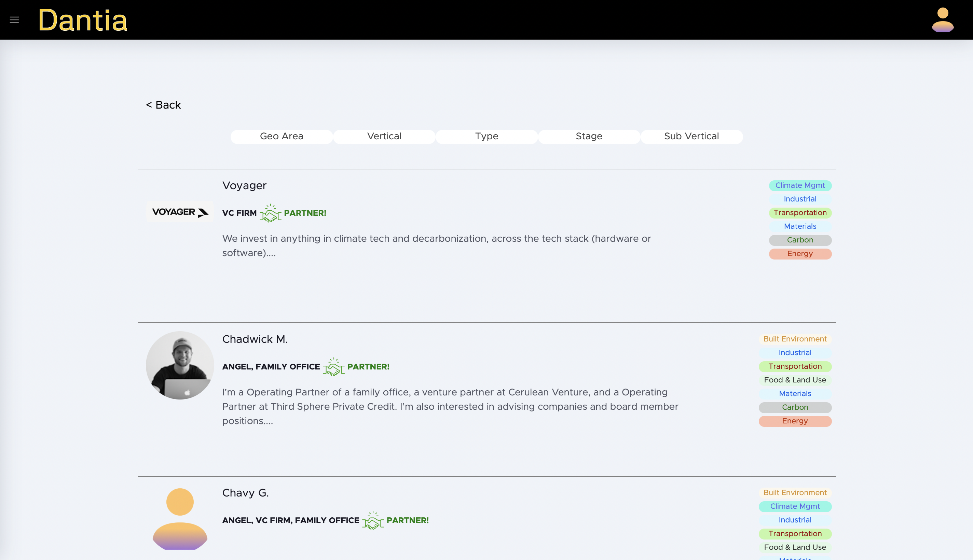Open the hamburger menu icon
This screenshot has width=973, height=560.
pyautogui.click(x=14, y=19)
